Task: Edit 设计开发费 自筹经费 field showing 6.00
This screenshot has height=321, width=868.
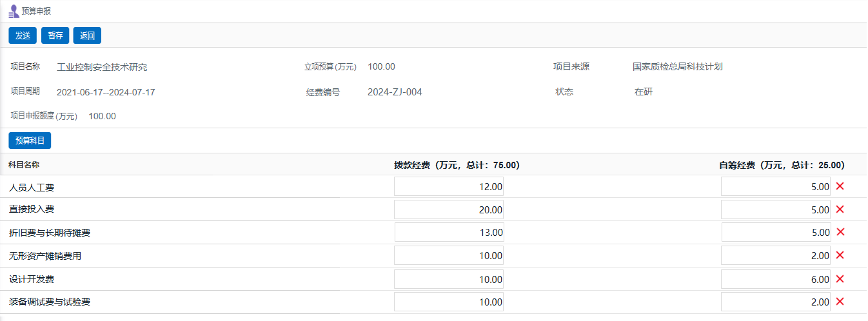Action: pos(776,279)
